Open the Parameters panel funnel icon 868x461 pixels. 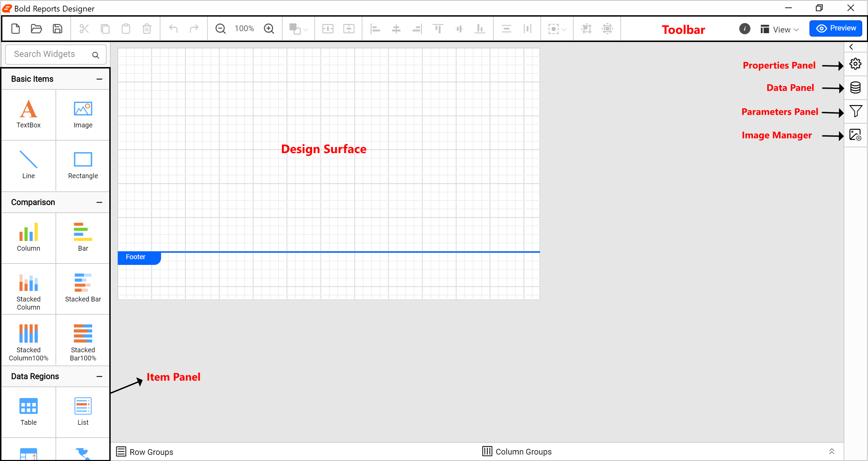pyautogui.click(x=856, y=111)
